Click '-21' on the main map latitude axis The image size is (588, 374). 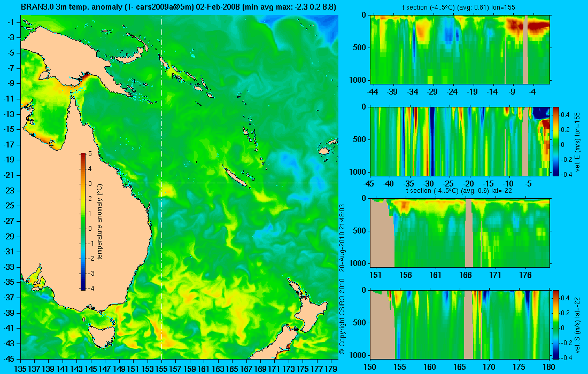9,175
